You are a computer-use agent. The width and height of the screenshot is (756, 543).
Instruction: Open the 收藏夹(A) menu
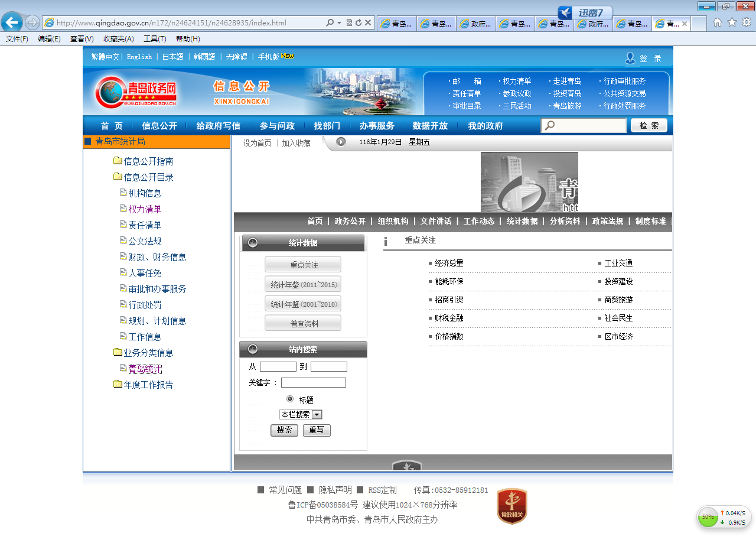pyautogui.click(x=118, y=39)
